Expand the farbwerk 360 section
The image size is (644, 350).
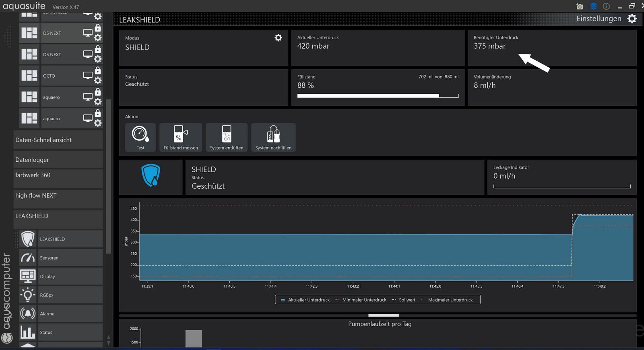coord(58,178)
